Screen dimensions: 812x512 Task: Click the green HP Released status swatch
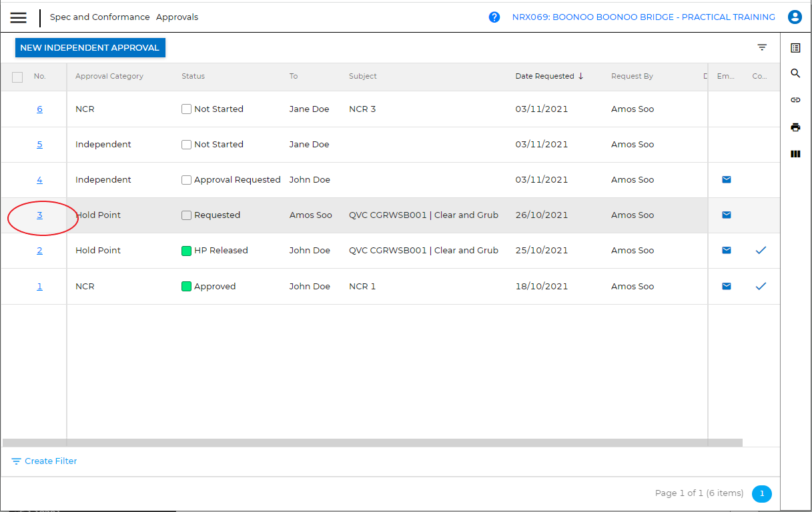tap(187, 251)
